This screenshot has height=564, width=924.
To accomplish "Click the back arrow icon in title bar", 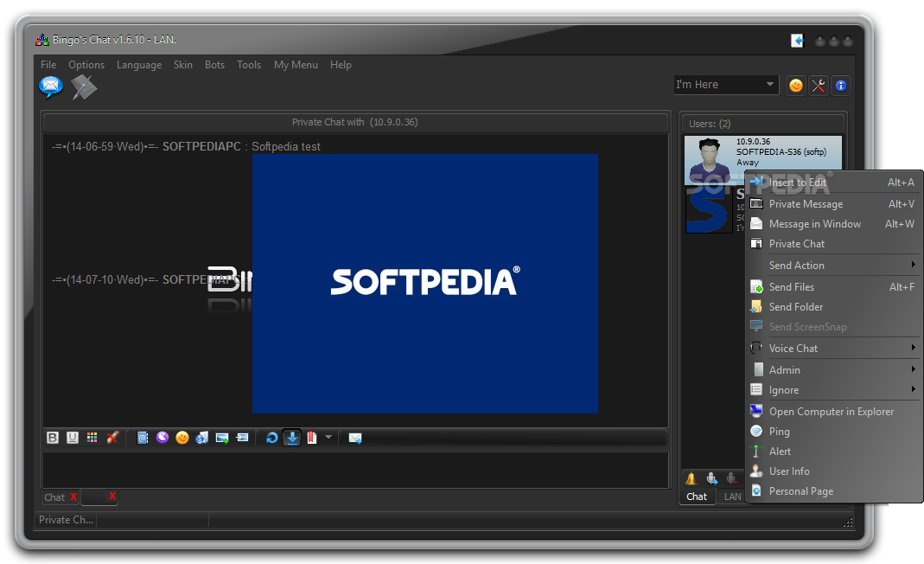I will pyautogui.click(x=797, y=40).
